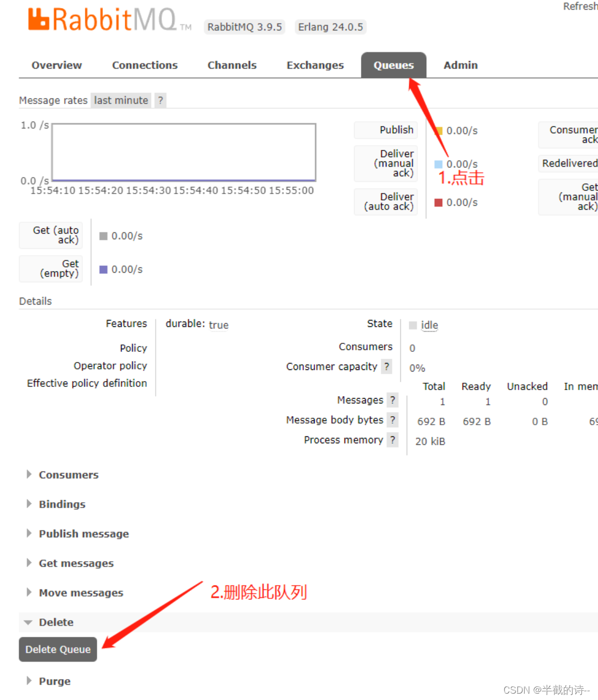Open help for Process memory
This screenshot has height=700, width=598.
click(392, 440)
